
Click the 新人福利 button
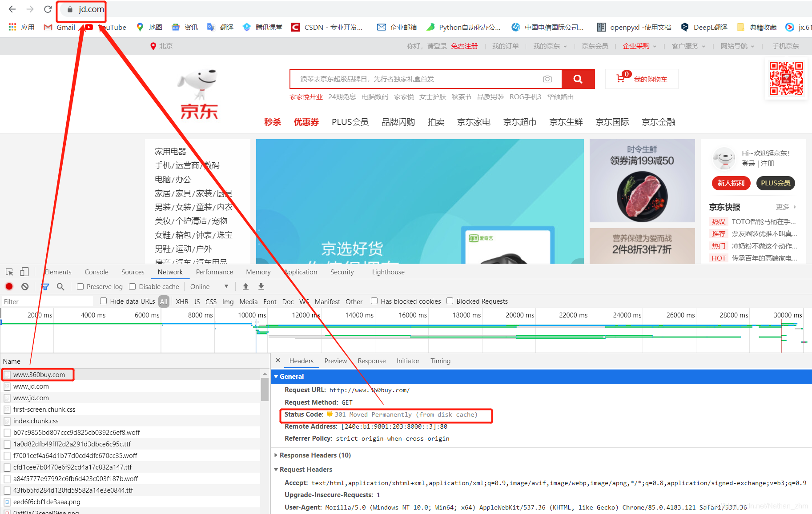731,183
